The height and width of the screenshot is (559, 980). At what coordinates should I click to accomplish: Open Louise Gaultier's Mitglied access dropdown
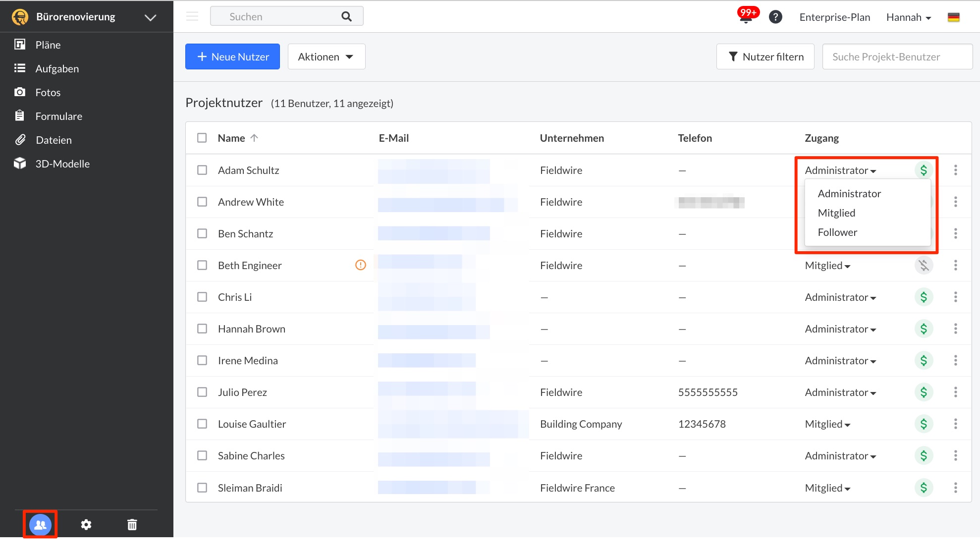pos(827,424)
